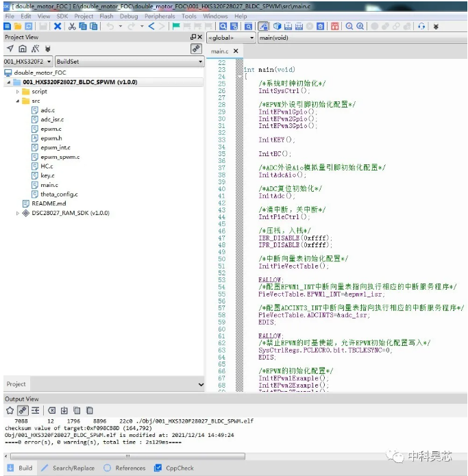468x476 pixels.
Task: Open the Peripherals menu
Action: pos(160,16)
